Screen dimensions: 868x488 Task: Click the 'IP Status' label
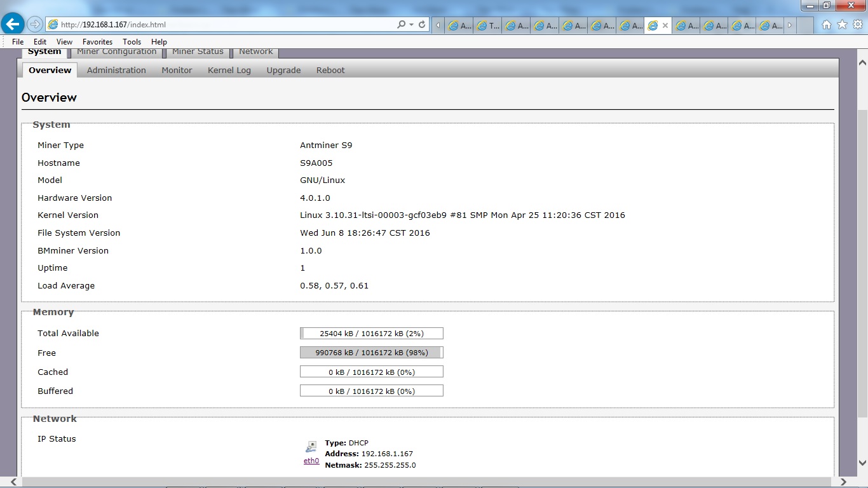click(x=57, y=439)
